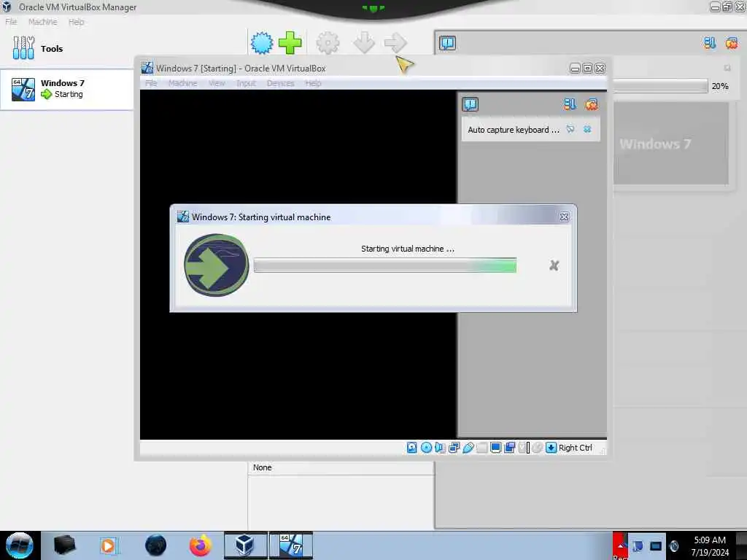Close the Starting virtual machine dialog
The image size is (747, 560).
[x=564, y=217]
